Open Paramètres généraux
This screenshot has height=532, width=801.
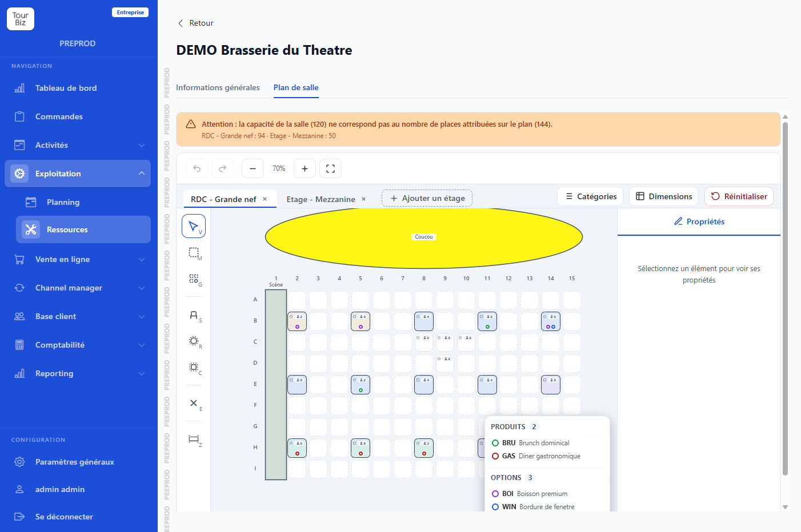(78, 462)
